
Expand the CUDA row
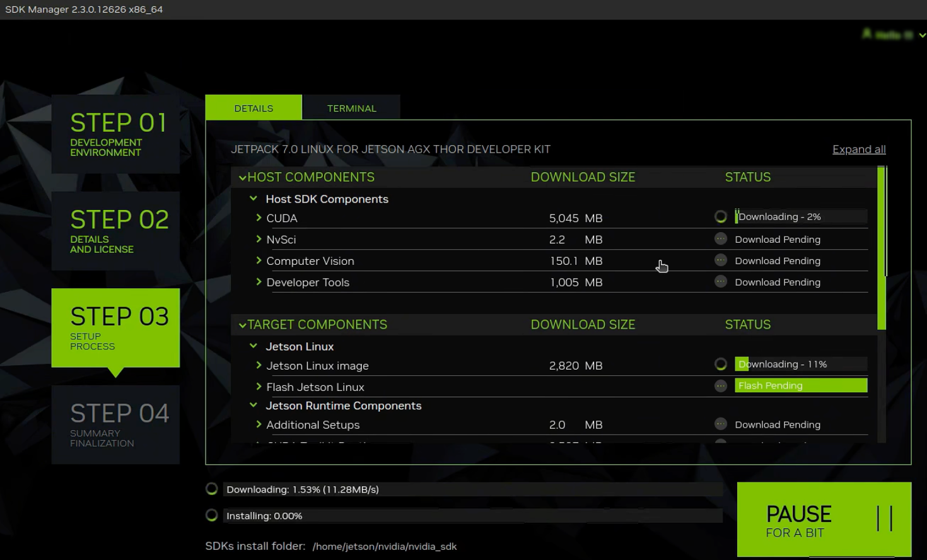pyautogui.click(x=259, y=218)
